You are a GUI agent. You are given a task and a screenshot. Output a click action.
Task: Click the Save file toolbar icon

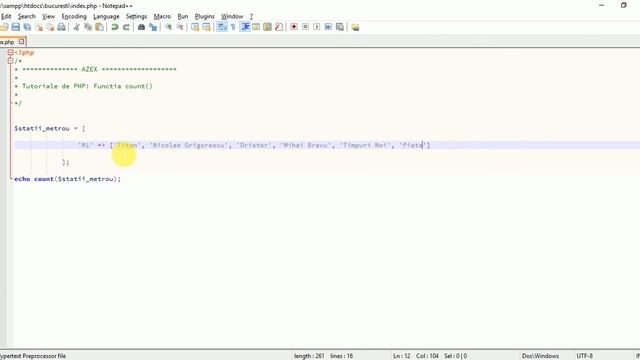tap(16, 27)
